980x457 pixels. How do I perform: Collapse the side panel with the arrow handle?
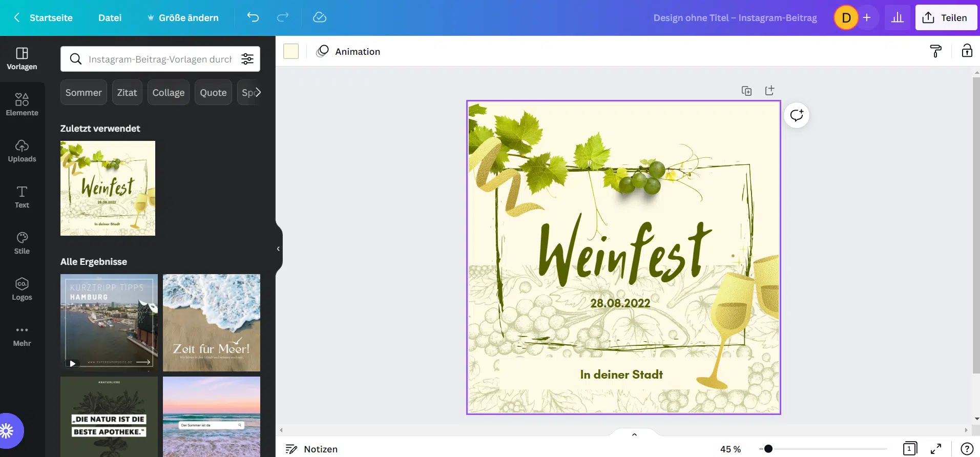278,249
